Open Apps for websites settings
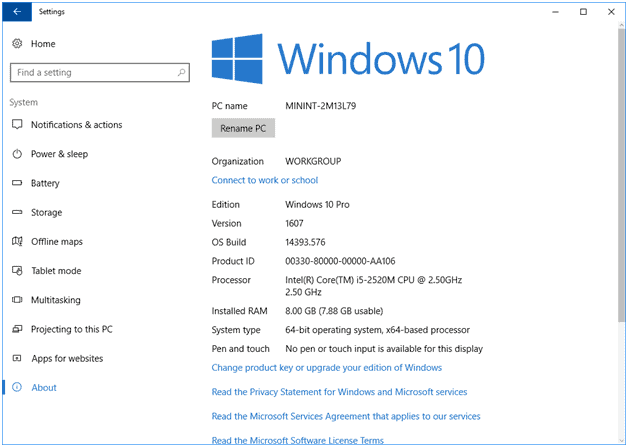This screenshot has height=447, width=628. coord(67,358)
